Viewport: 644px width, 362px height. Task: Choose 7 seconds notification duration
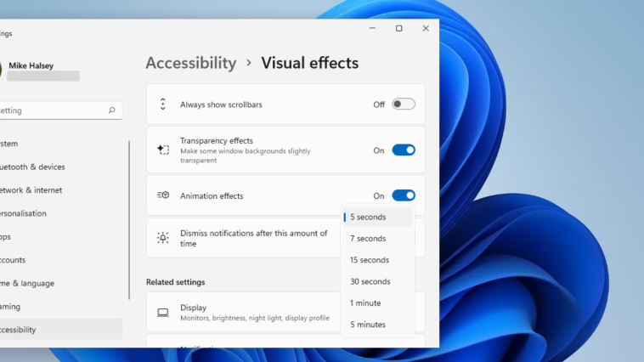point(377,238)
